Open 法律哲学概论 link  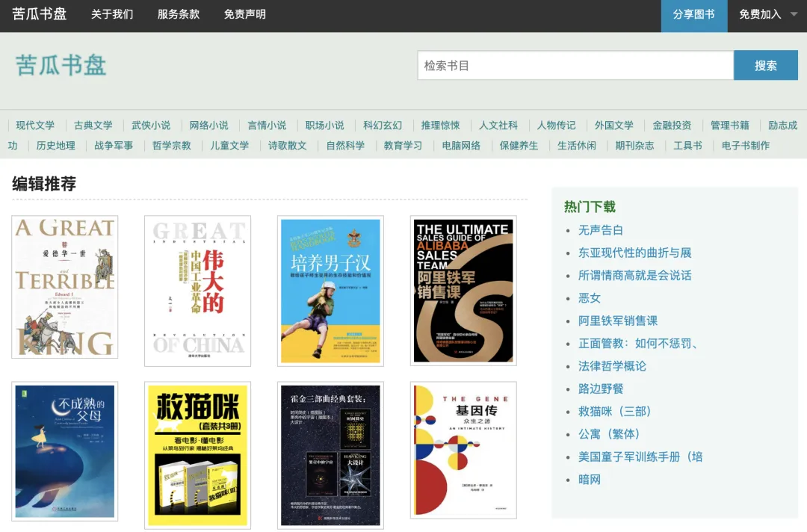[x=612, y=366]
